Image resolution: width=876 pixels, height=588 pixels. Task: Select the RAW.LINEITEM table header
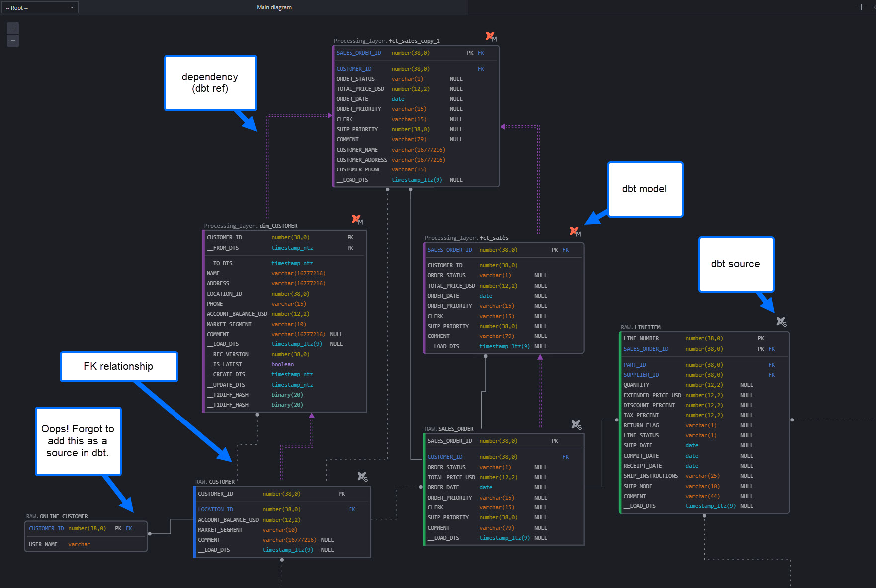[641, 327]
